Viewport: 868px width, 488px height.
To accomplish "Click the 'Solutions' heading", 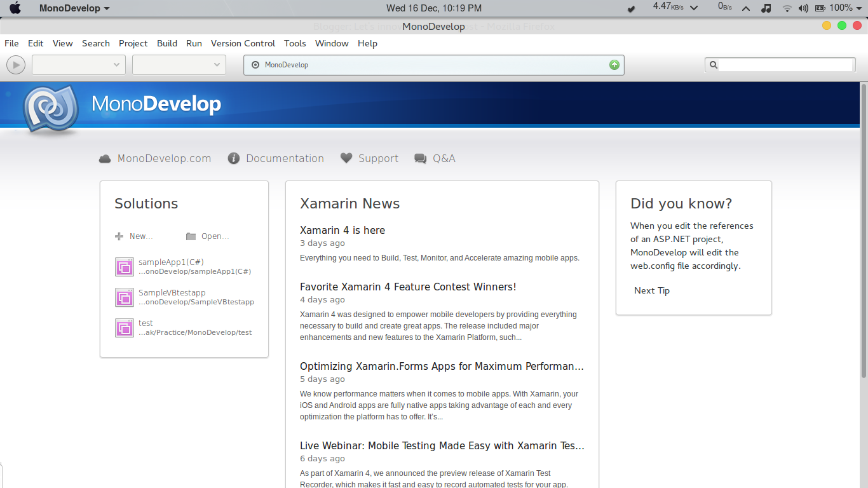I will click(x=146, y=203).
